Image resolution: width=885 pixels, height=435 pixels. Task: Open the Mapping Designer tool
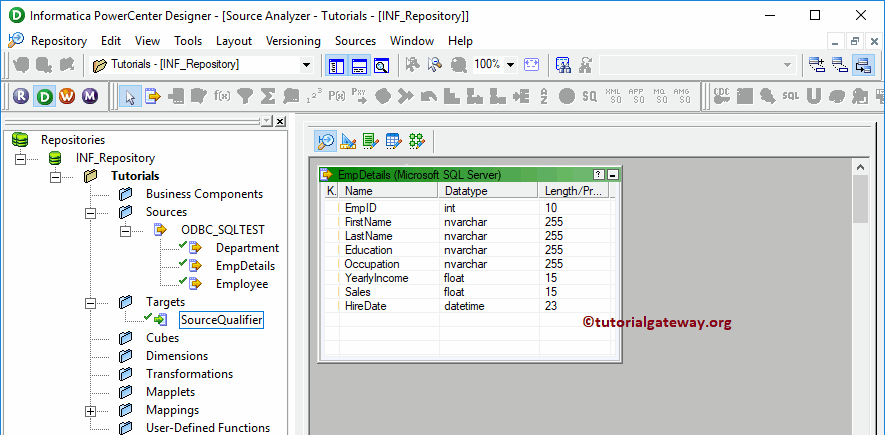pos(417,141)
